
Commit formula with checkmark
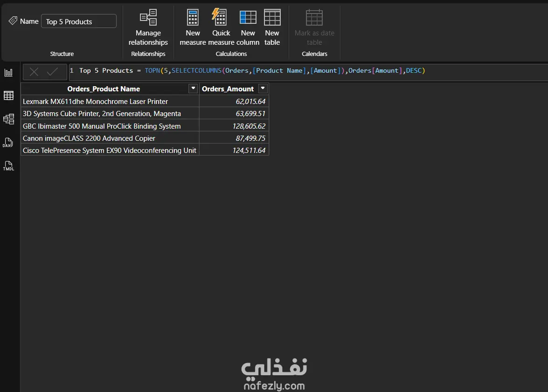(x=52, y=72)
